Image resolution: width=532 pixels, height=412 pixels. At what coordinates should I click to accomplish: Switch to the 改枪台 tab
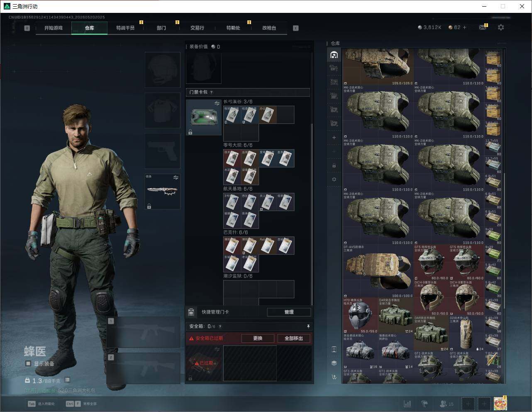269,28
